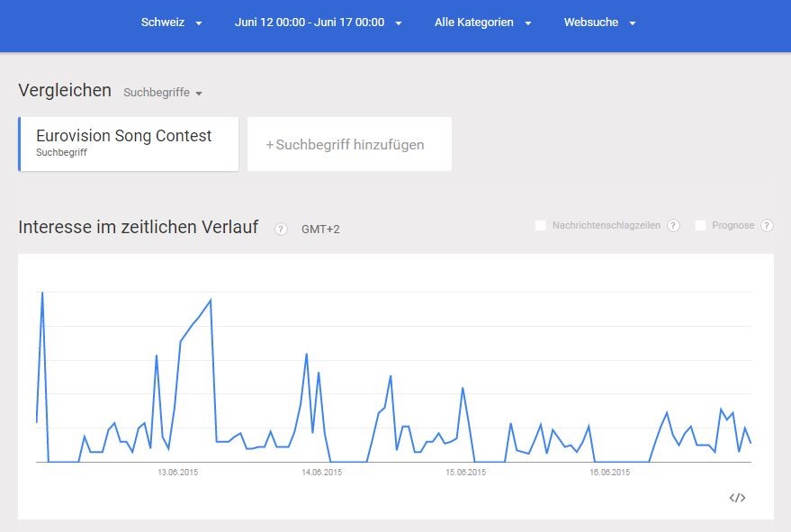The height and width of the screenshot is (532, 791).
Task: Expand the date range Juni 12 - Juni 17 dropdown
Action: click(318, 23)
